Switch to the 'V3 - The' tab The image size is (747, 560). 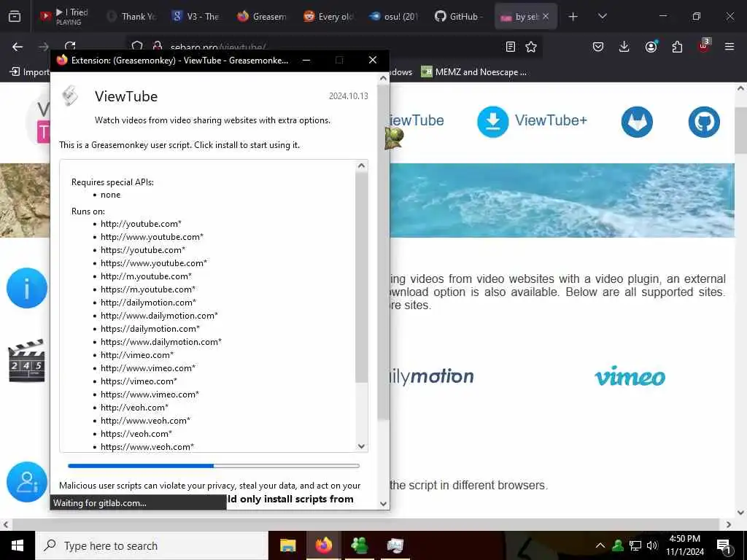coord(196,16)
